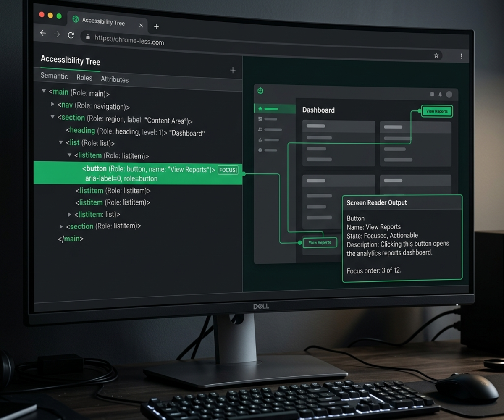Expand the <listitem: list)> node

click(x=70, y=214)
